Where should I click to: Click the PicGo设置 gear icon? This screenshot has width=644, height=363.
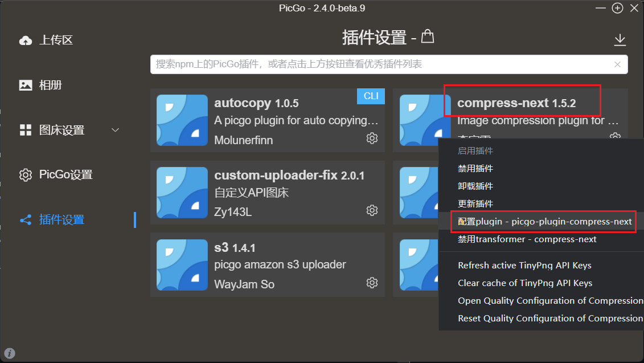[x=26, y=175]
